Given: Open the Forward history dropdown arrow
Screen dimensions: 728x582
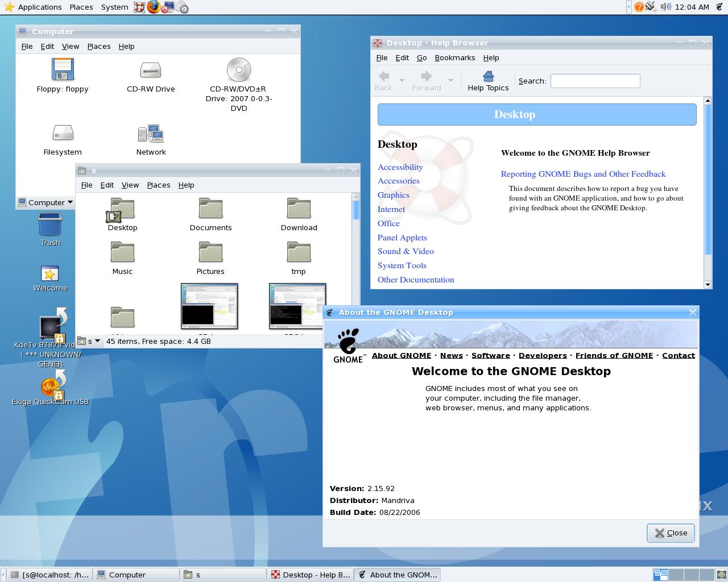Looking at the screenshot, I should [x=450, y=81].
